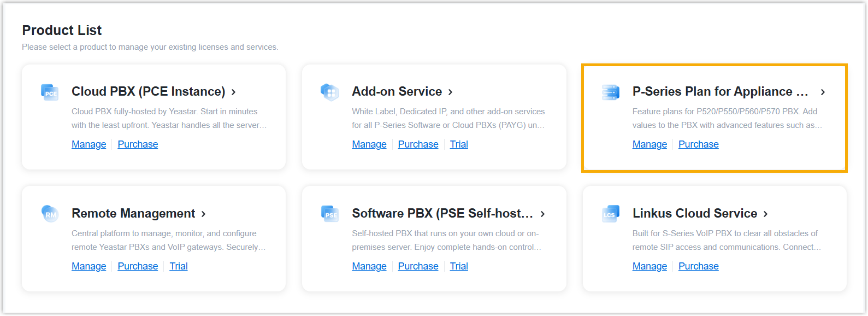Click Manage under Cloud PBX

88,144
